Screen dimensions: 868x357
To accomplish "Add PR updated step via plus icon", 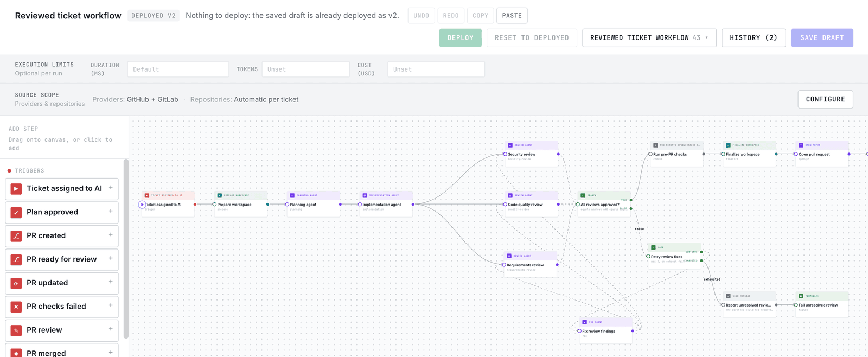I will (111, 282).
